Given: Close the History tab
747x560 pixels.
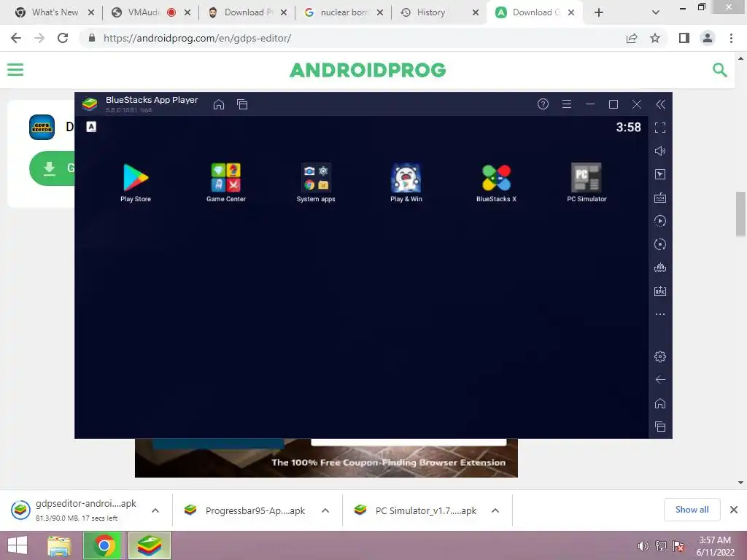Looking at the screenshot, I should pyautogui.click(x=476, y=12).
